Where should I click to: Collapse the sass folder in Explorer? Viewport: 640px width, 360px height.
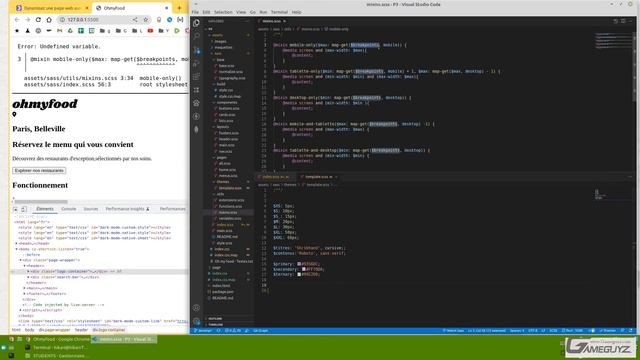click(x=218, y=53)
